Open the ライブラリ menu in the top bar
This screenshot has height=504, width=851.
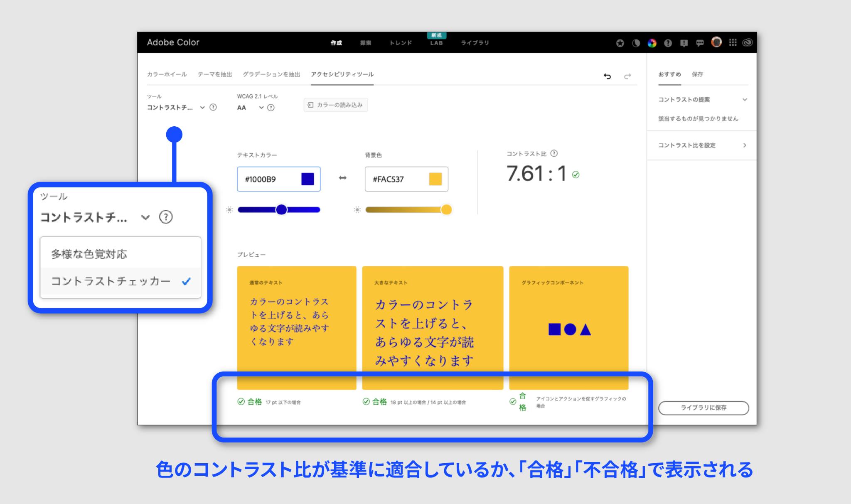475,42
